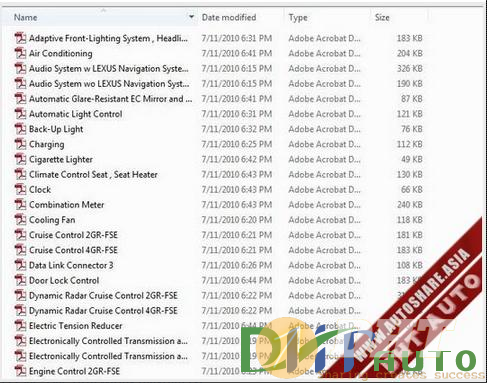The image size is (487, 383).
Task: Click Dynamic Radar Cruise Control 2GR-FSE icon
Action: pos(20,295)
